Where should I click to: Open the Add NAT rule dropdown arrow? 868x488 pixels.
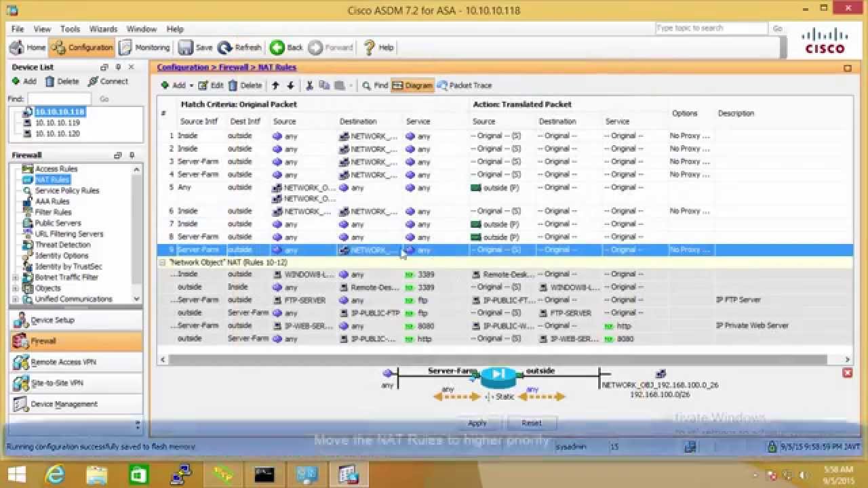(x=191, y=85)
